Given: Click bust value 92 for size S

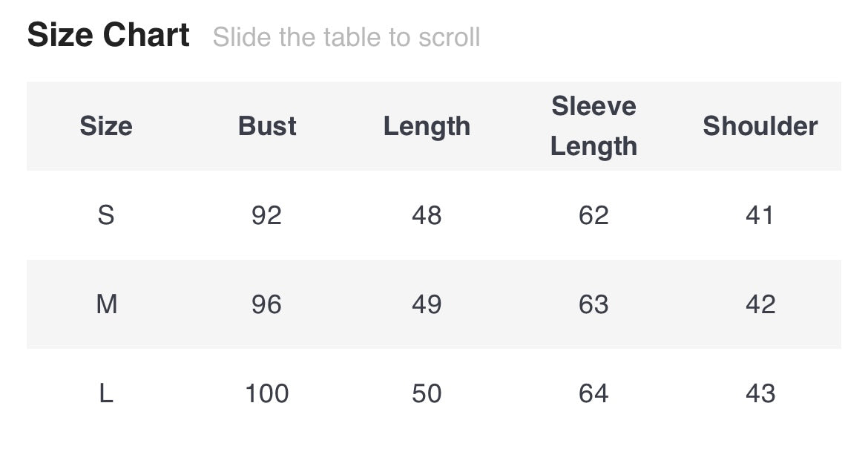Looking at the screenshot, I should (266, 215).
